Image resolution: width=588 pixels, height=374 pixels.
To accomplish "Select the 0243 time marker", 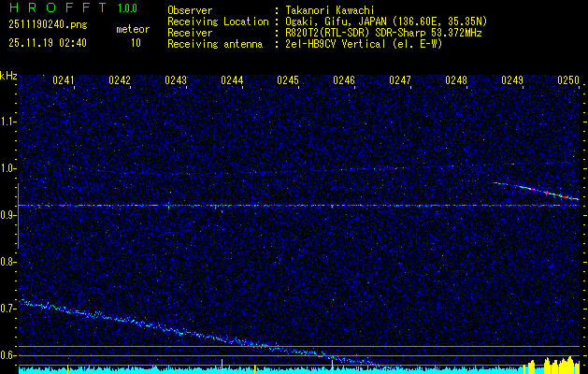I will [x=176, y=81].
